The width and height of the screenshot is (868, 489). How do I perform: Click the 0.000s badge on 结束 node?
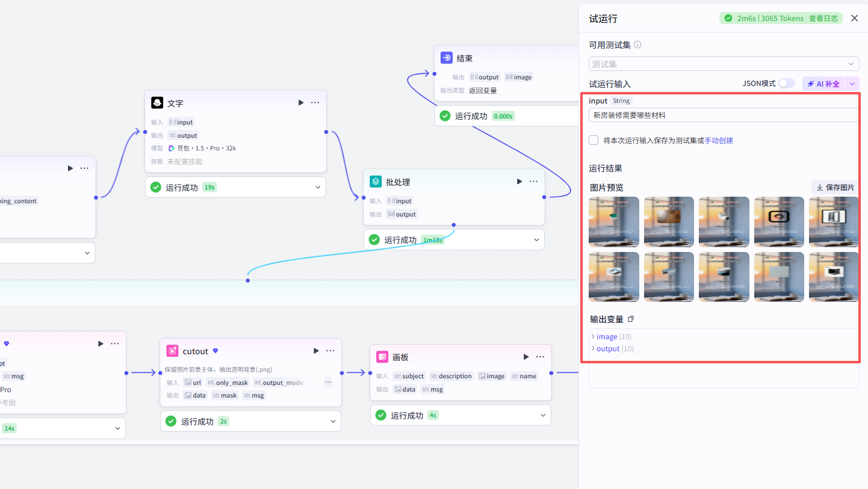pyautogui.click(x=503, y=116)
